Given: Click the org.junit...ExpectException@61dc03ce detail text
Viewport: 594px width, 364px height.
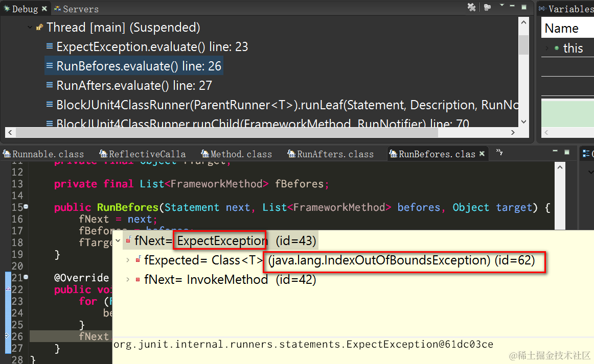Looking at the screenshot, I should point(304,344).
